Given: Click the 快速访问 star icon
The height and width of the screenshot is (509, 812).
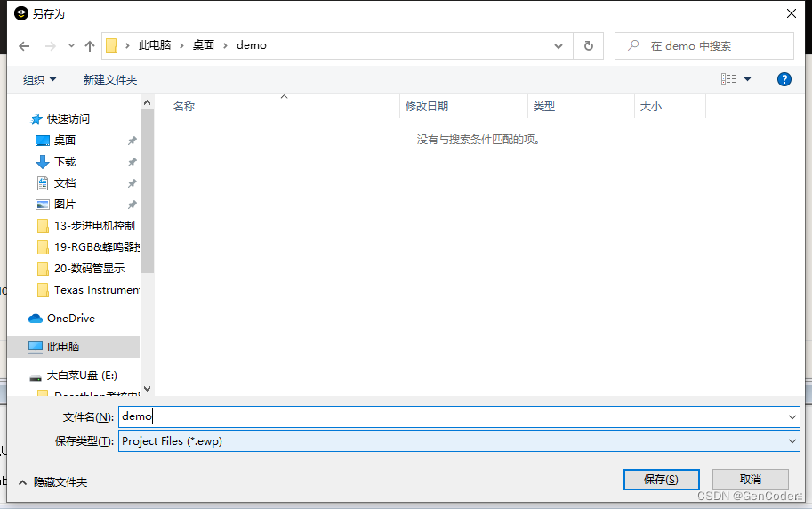Looking at the screenshot, I should [x=36, y=119].
